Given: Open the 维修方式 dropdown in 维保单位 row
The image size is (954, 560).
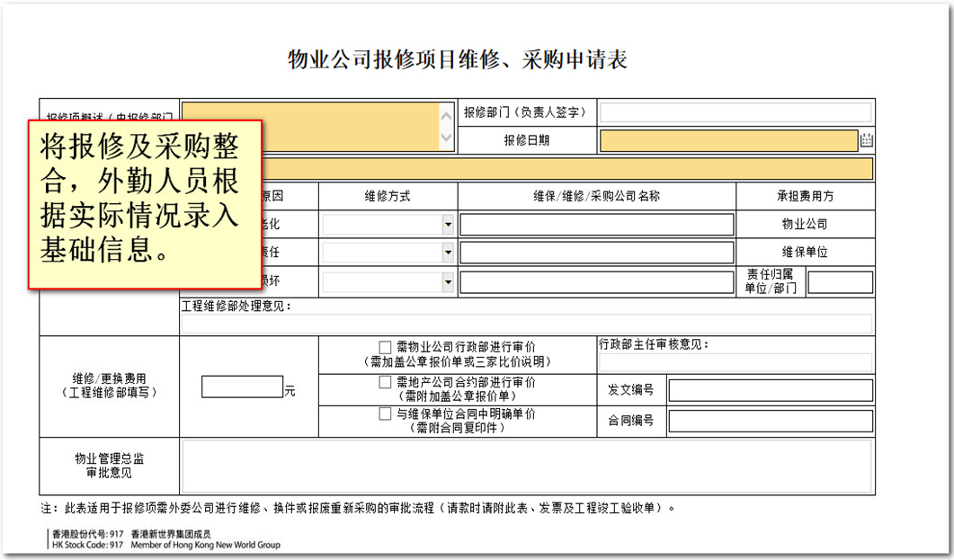Looking at the screenshot, I should click(x=448, y=252).
